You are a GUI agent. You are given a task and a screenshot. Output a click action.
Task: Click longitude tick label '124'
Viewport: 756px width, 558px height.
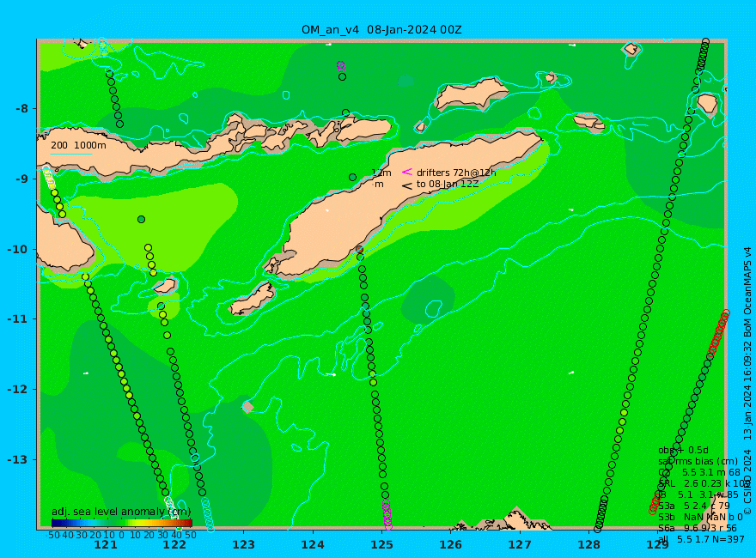coord(313,545)
